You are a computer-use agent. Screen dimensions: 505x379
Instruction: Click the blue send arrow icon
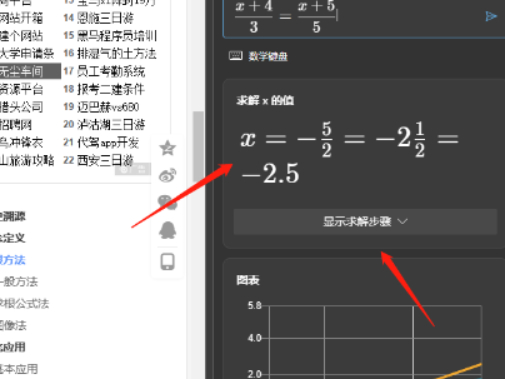491,16
